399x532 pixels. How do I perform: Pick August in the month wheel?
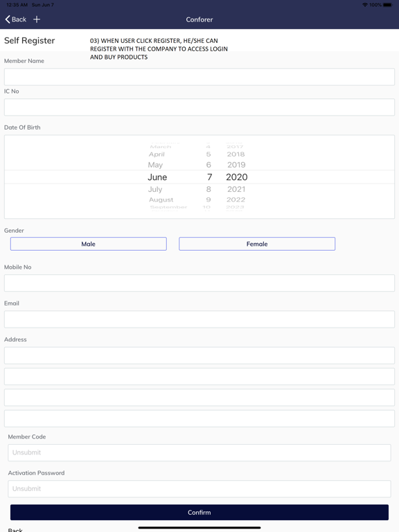[161, 199]
